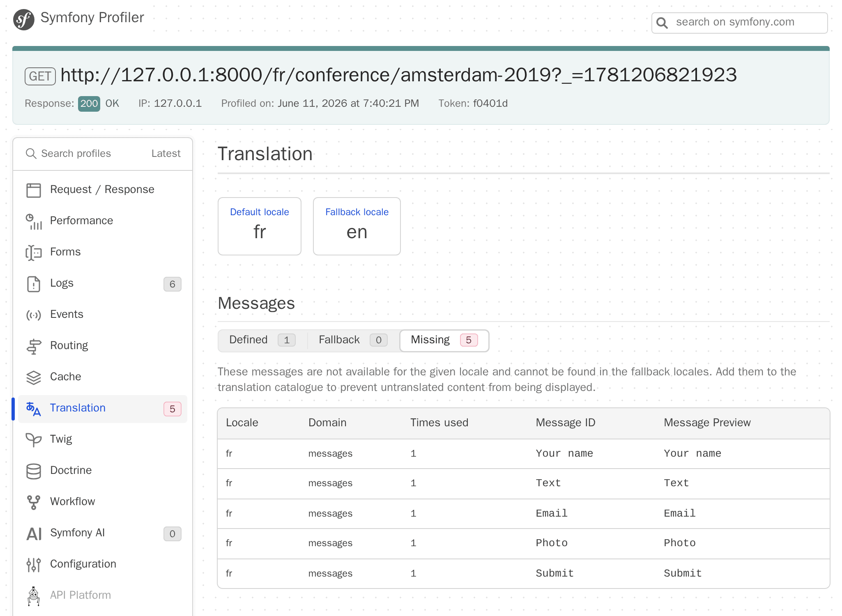
Task: Click the Symfony Profiler title
Action: click(x=92, y=18)
